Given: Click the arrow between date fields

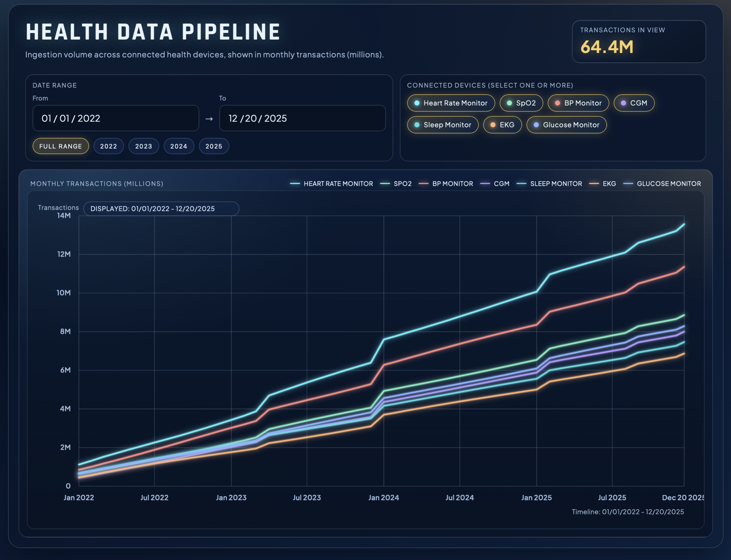Looking at the screenshot, I should [x=209, y=118].
